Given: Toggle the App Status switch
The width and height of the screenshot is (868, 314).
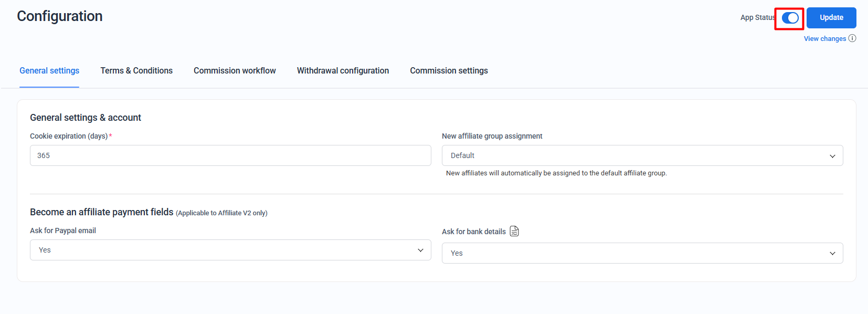Looking at the screenshot, I should (790, 18).
